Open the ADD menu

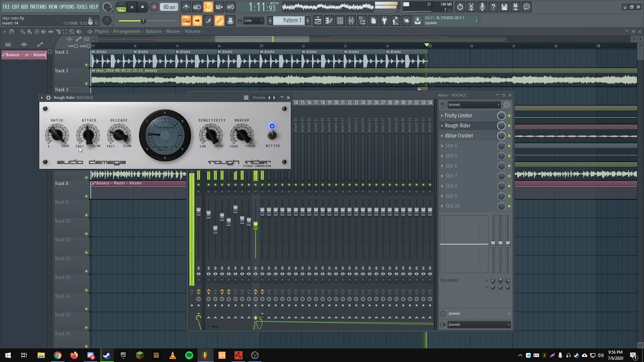[24, 7]
